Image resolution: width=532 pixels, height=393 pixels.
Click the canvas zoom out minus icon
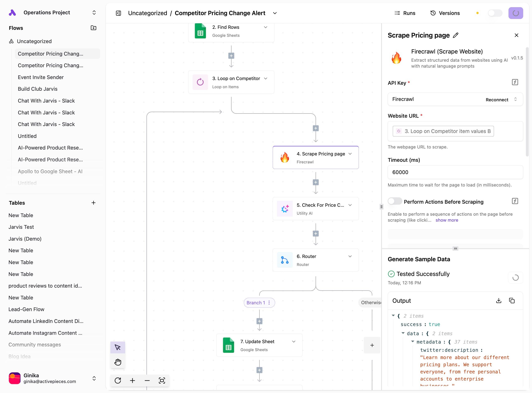(147, 380)
